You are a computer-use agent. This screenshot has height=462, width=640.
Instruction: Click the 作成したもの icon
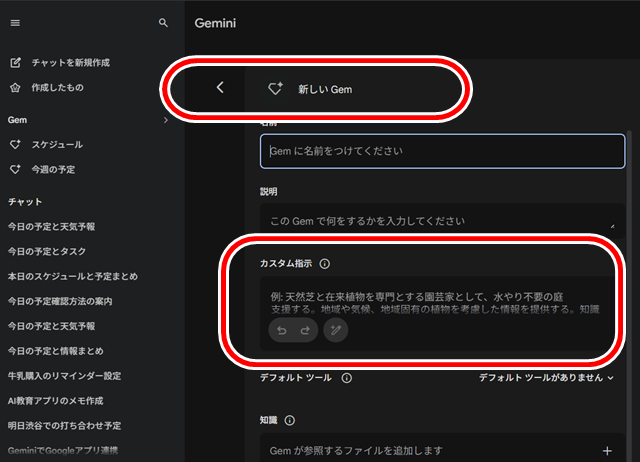point(15,87)
